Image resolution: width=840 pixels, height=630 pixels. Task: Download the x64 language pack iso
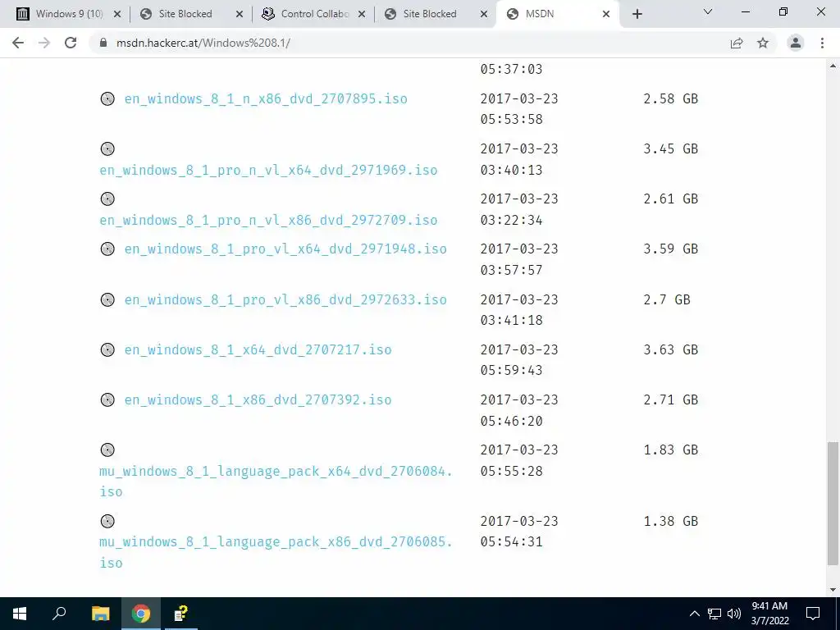(276, 482)
